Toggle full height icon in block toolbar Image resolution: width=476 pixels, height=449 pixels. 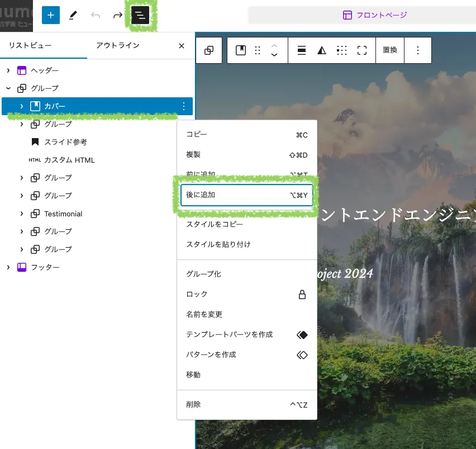362,50
